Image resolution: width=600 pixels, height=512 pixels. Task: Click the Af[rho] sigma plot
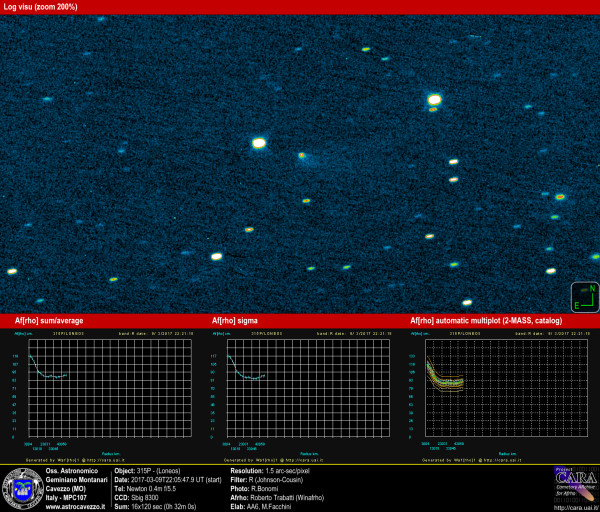pos(308,388)
